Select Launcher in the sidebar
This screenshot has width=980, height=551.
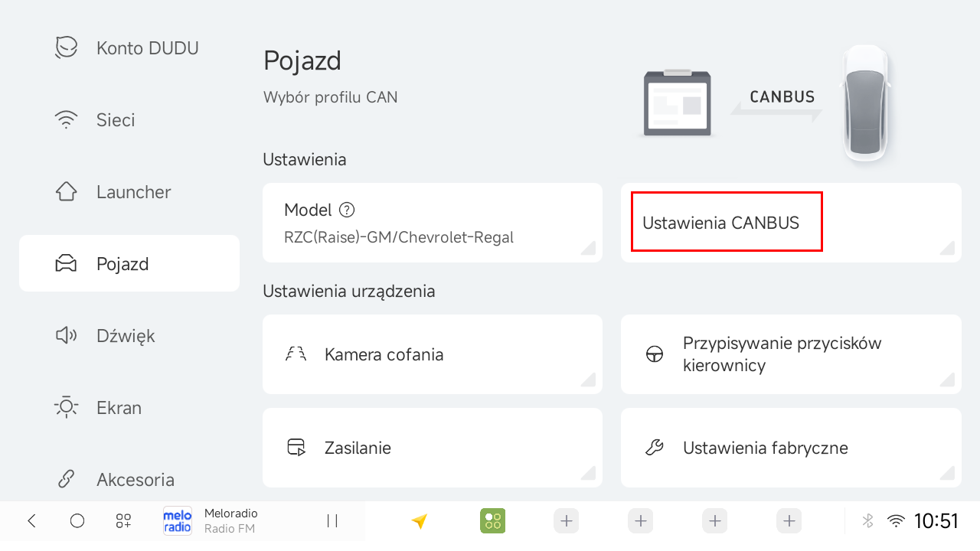point(129,192)
